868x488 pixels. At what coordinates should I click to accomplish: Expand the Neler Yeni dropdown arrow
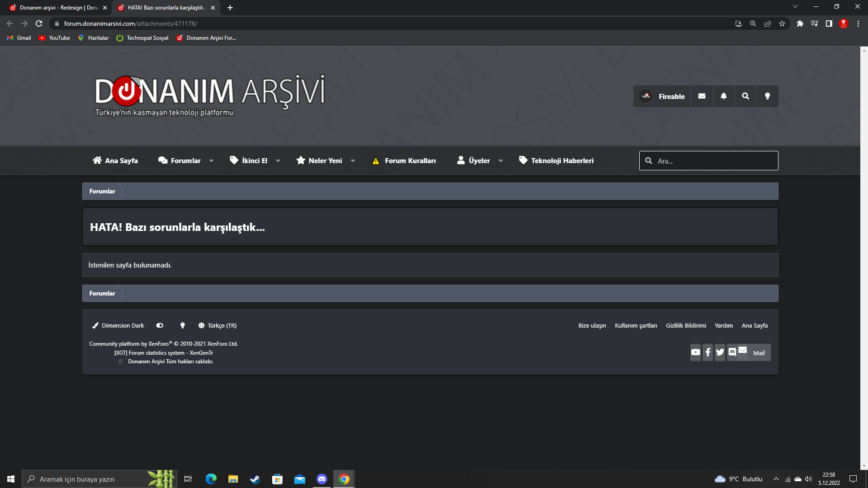point(353,161)
